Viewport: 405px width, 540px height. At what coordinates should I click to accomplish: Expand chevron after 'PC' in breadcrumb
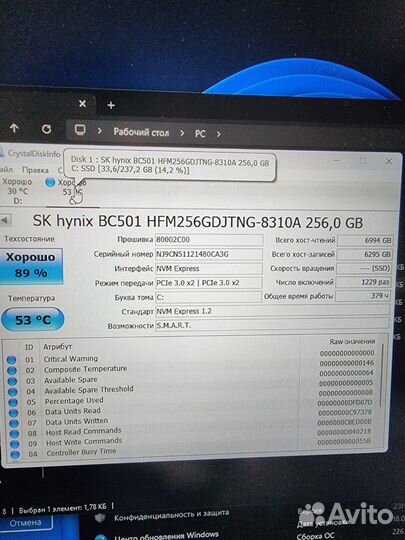click(218, 134)
